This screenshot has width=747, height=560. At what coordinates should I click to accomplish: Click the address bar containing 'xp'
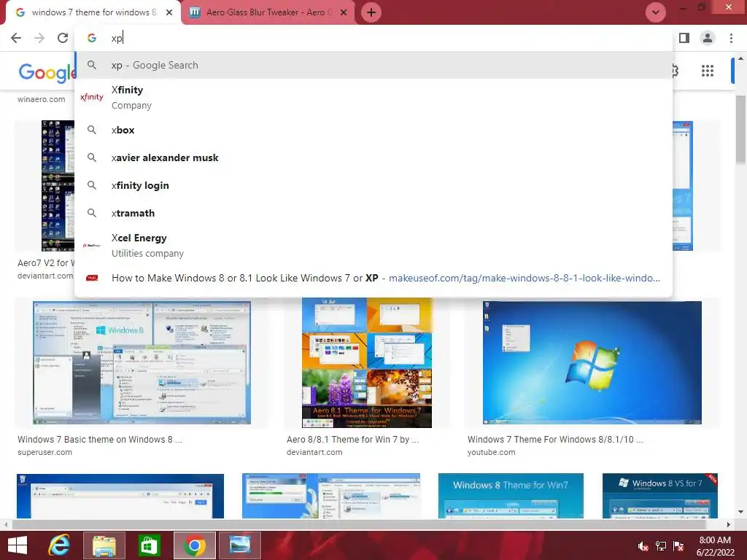(374, 38)
